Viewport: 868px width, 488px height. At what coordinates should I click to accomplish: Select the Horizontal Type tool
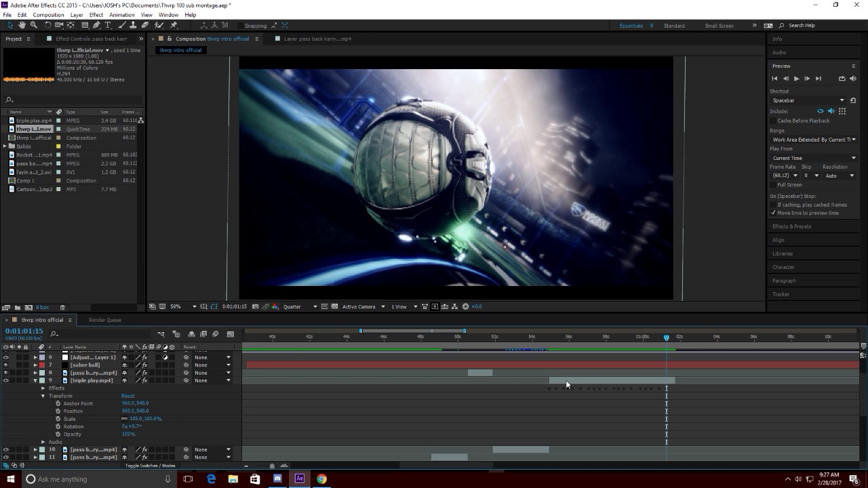point(108,25)
